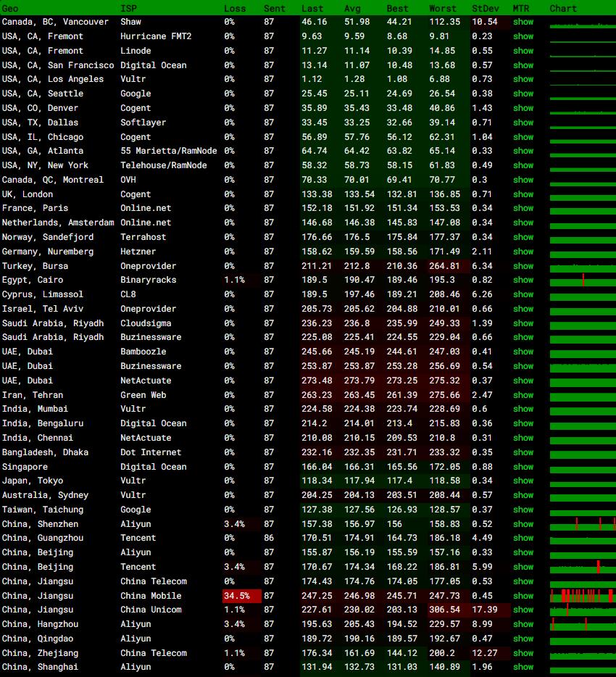Click the Chart column header
Image resolution: width=616 pixels, height=677 pixels.
[x=563, y=8]
